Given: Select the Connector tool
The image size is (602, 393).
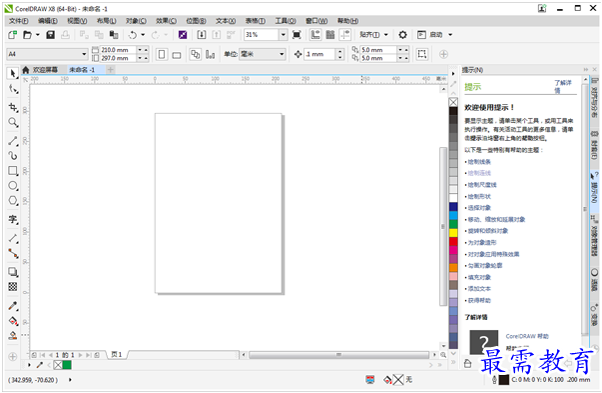Looking at the screenshot, I should [x=13, y=253].
